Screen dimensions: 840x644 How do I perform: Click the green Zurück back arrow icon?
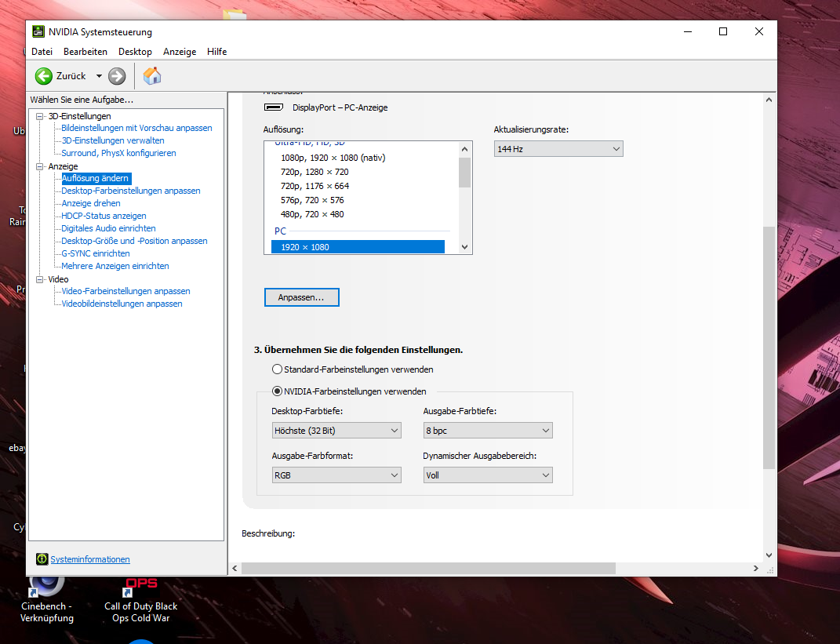(44, 76)
